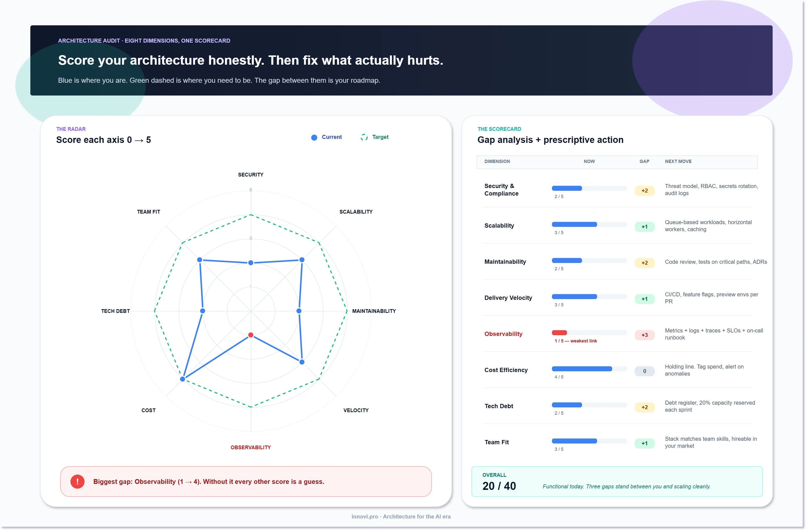Click the +1 gap badge for Team Fit
Viewport: 808px width, 532px height.
point(644,444)
